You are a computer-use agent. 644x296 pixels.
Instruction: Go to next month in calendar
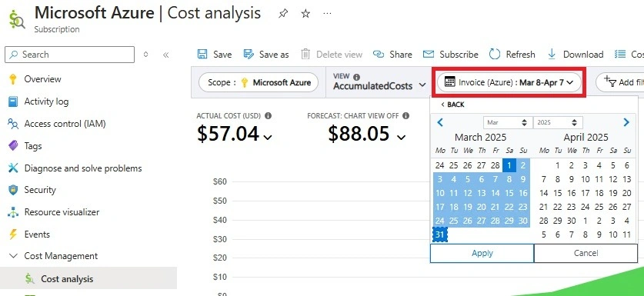tap(626, 122)
